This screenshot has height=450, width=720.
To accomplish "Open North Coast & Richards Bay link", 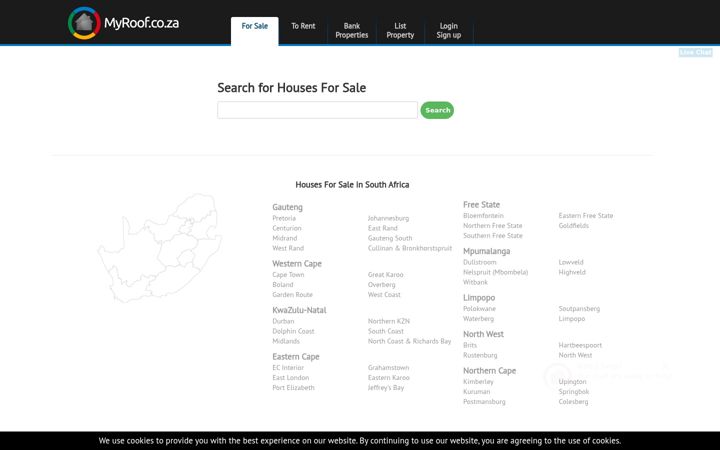I will pos(410,341).
